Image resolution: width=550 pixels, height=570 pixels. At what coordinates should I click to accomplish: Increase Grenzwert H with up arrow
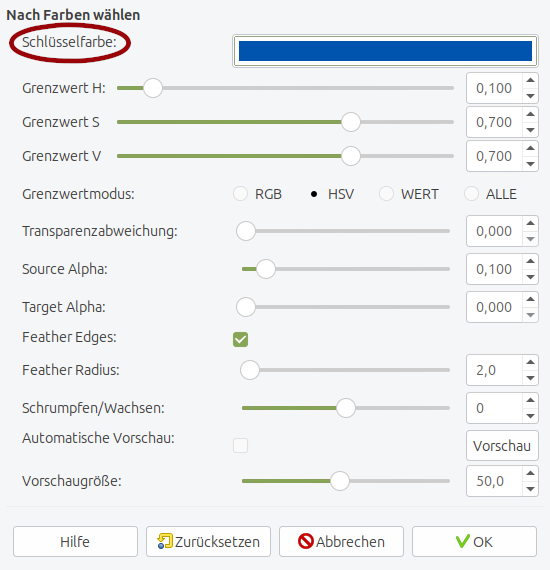pyautogui.click(x=530, y=80)
